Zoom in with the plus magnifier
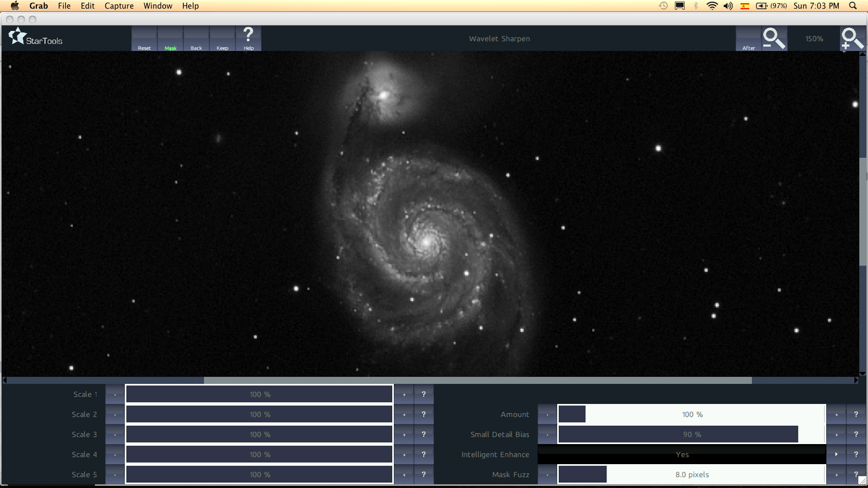Image resolution: width=868 pixels, height=488 pixels. [x=852, y=38]
